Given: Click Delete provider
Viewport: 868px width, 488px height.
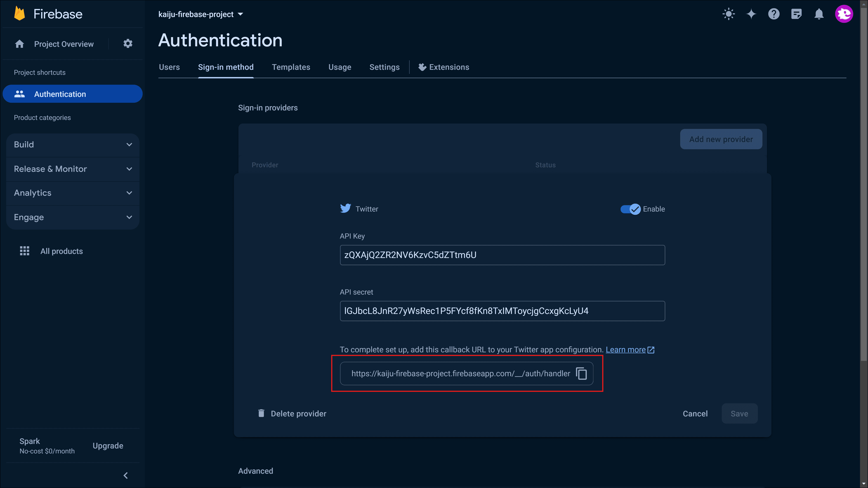Looking at the screenshot, I should 292,413.
